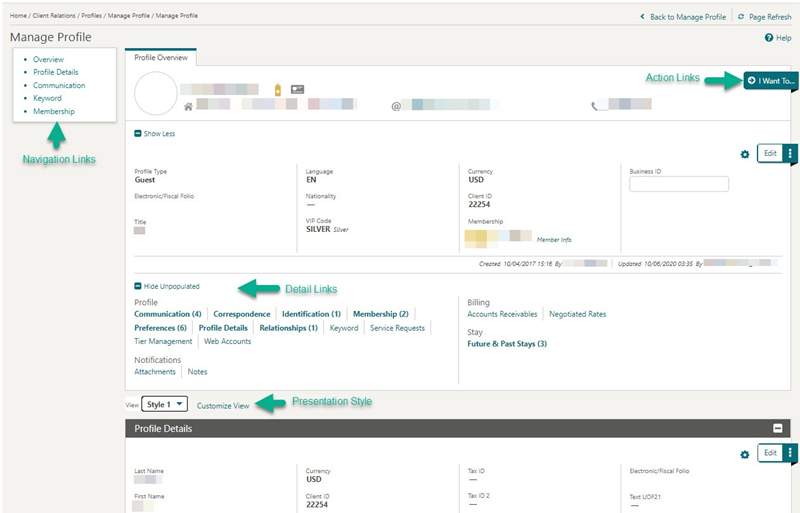This screenshot has height=513, width=800.
Task: Click the email at-sign icon
Action: click(x=396, y=106)
